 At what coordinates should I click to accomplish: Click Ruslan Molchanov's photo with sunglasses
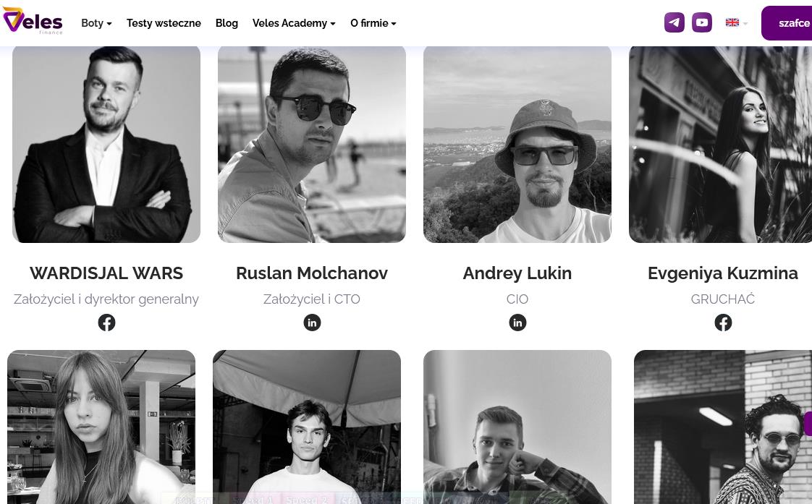(x=312, y=145)
